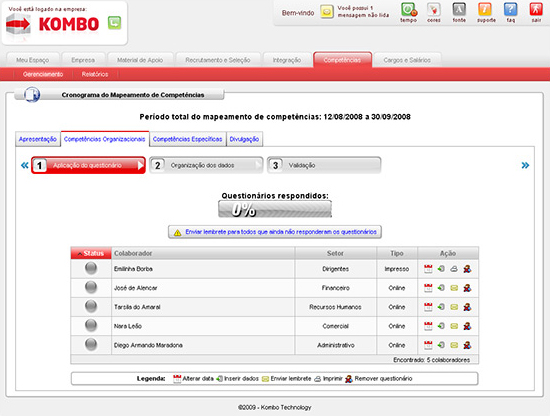Select the Competências tab
Screen dimensions: 550x416
point(342,60)
